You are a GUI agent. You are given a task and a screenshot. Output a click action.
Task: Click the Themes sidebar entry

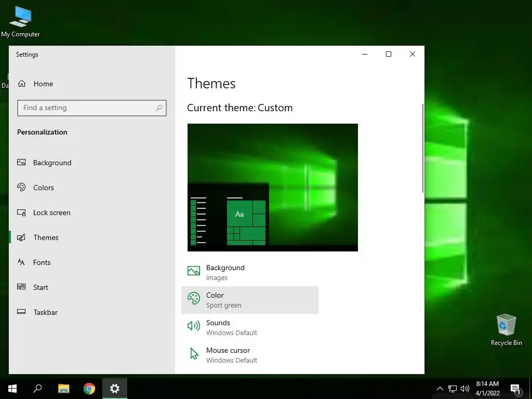[91, 237]
